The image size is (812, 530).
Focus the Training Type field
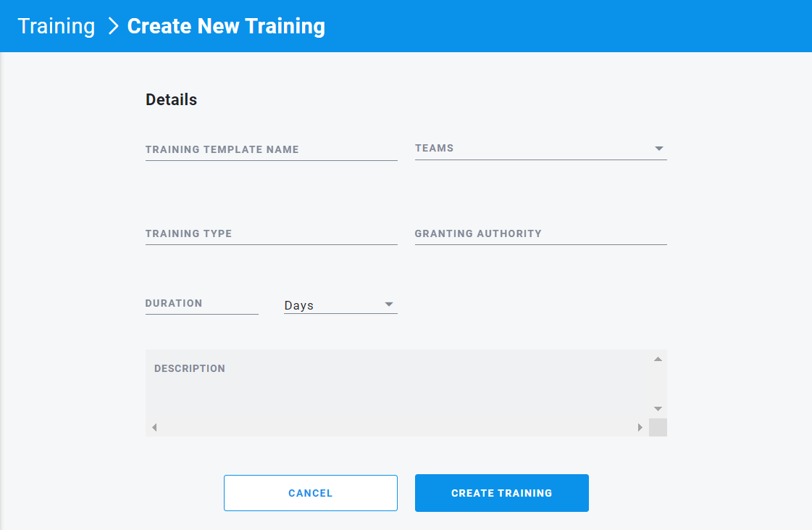(x=272, y=233)
